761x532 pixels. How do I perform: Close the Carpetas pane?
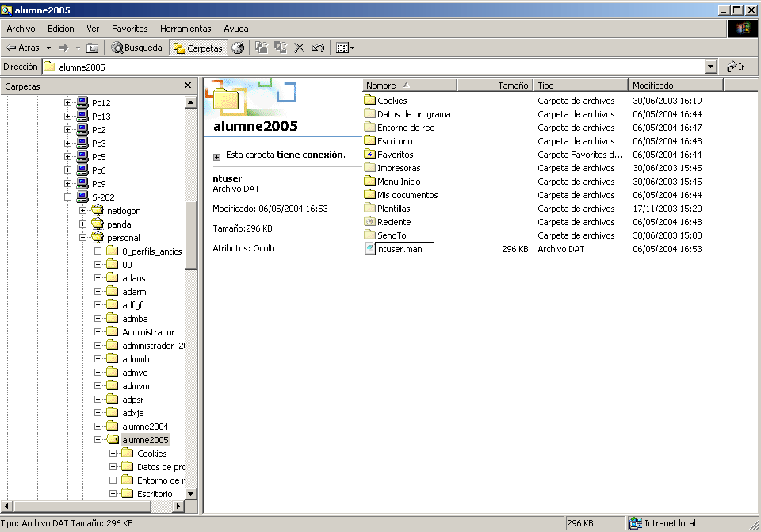point(188,86)
